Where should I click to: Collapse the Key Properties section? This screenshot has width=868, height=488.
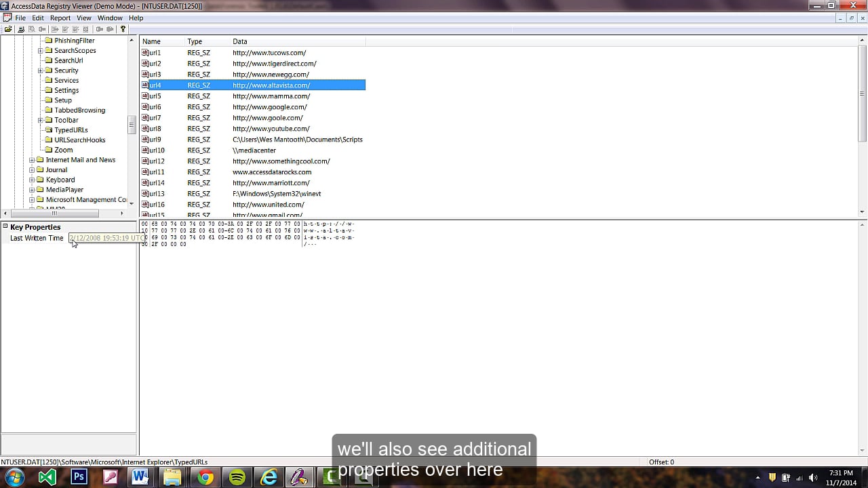(x=5, y=226)
